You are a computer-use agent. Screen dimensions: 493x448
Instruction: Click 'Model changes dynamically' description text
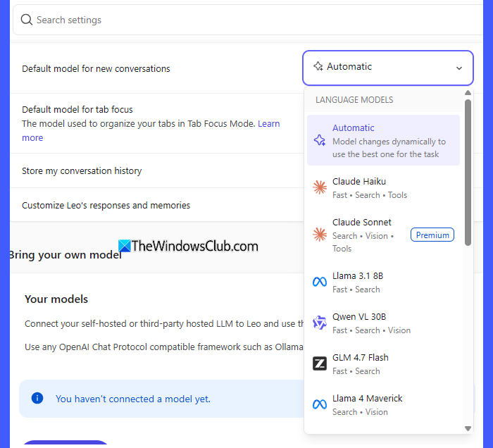pos(389,148)
